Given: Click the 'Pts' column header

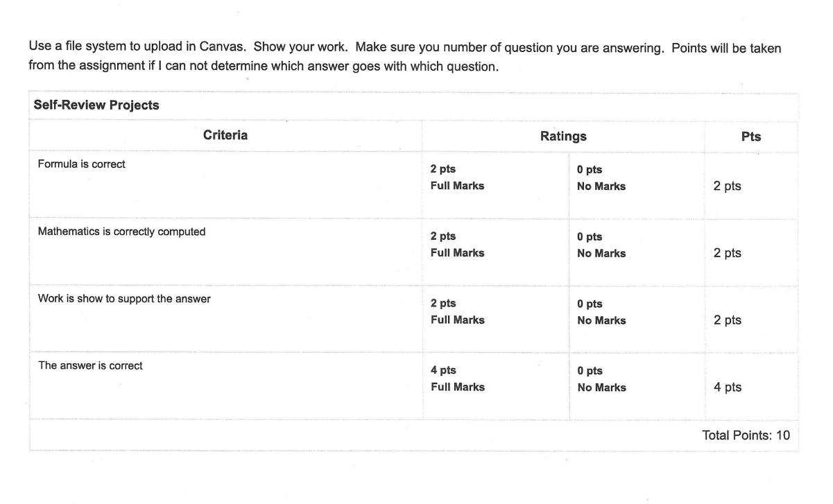Looking at the screenshot, I should point(751,137).
